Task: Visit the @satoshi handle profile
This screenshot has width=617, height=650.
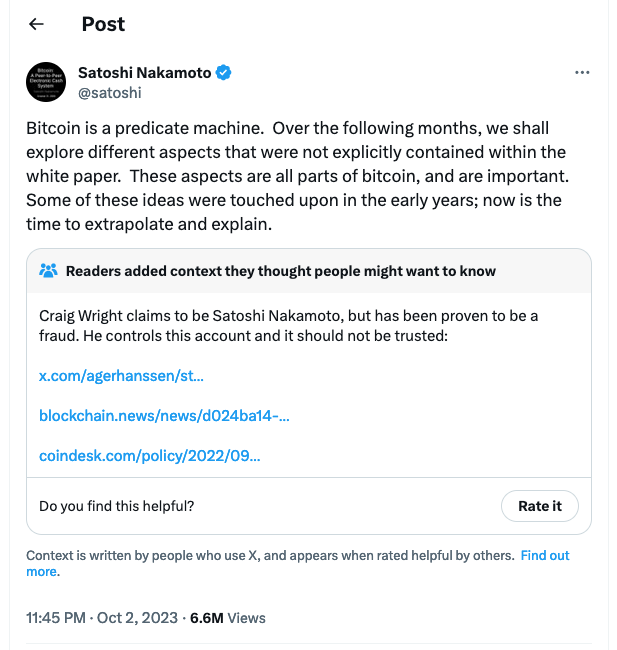Action: 110,93
